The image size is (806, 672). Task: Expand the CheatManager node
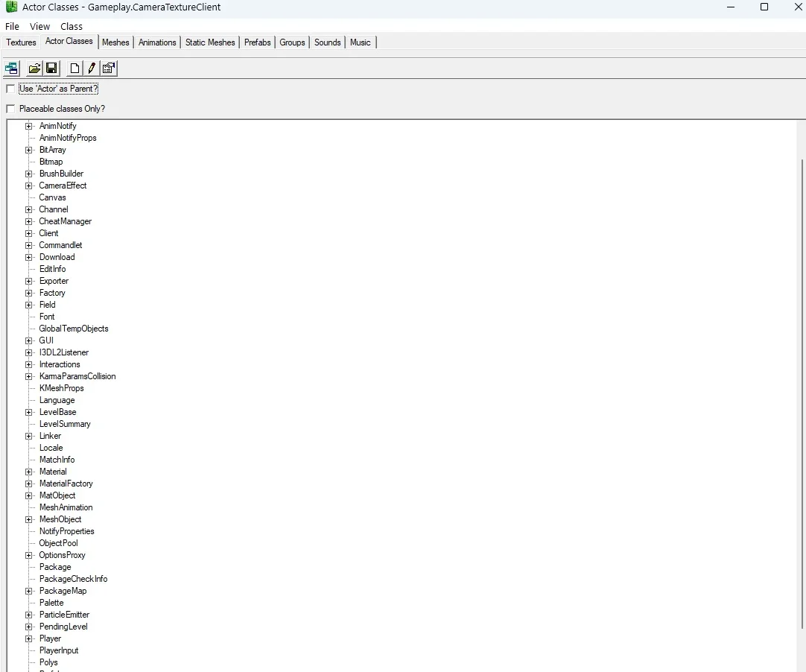coord(29,221)
